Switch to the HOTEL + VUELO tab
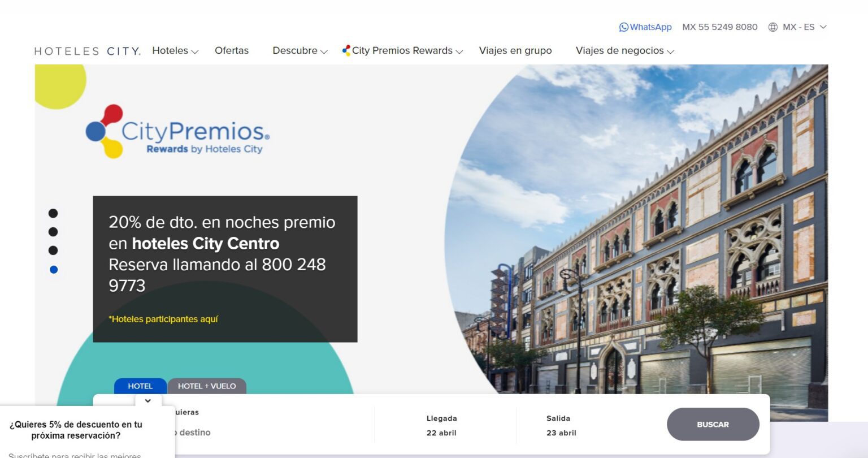Screen dimensions: 868x458 point(207,386)
